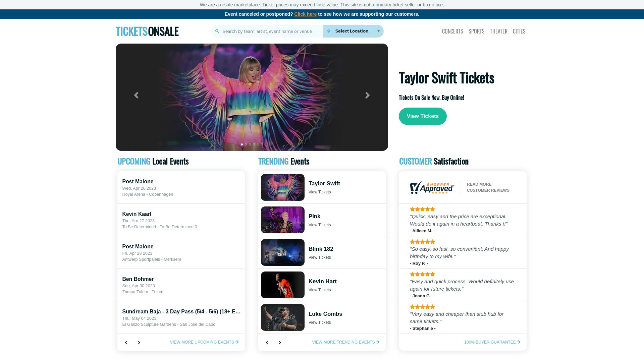Show next upcoming local events page

(x=139, y=343)
